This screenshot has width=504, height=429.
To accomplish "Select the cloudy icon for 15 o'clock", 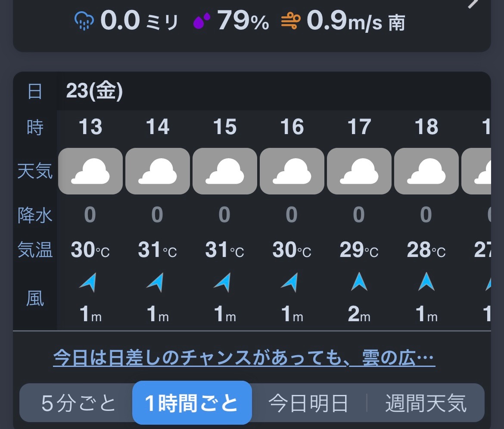I will (225, 171).
